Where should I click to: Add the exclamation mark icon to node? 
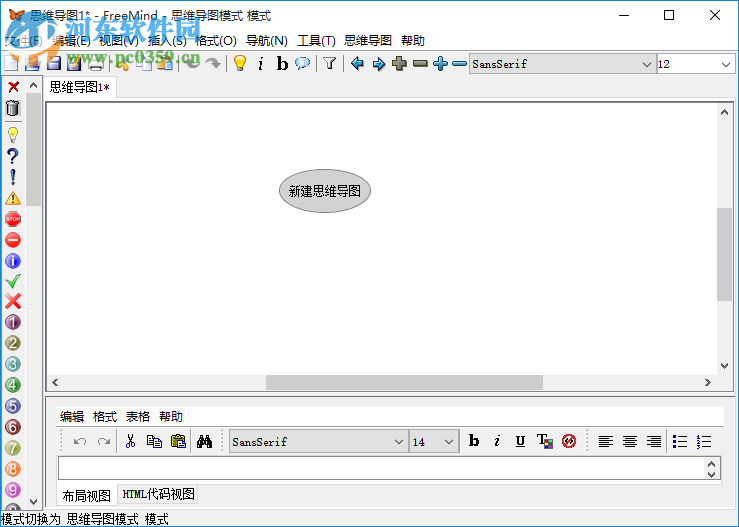point(13,177)
